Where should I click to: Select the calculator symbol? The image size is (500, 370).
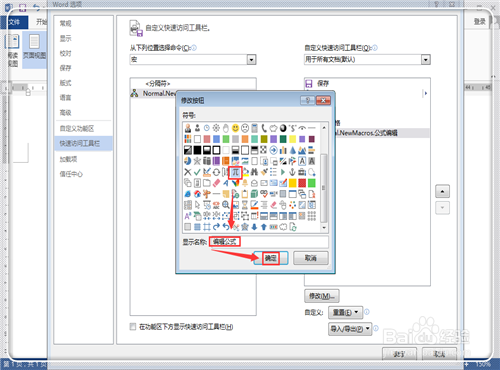pyautogui.click(x=255, y=128)
